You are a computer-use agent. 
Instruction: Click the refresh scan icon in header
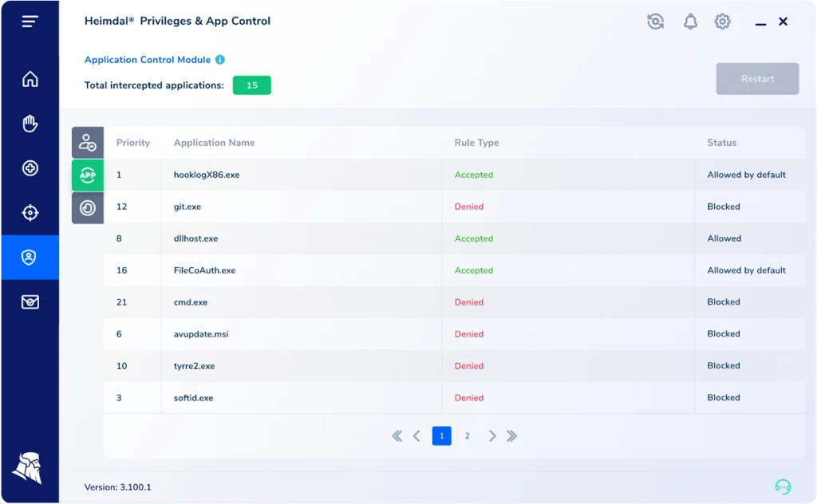click(656, 22)
